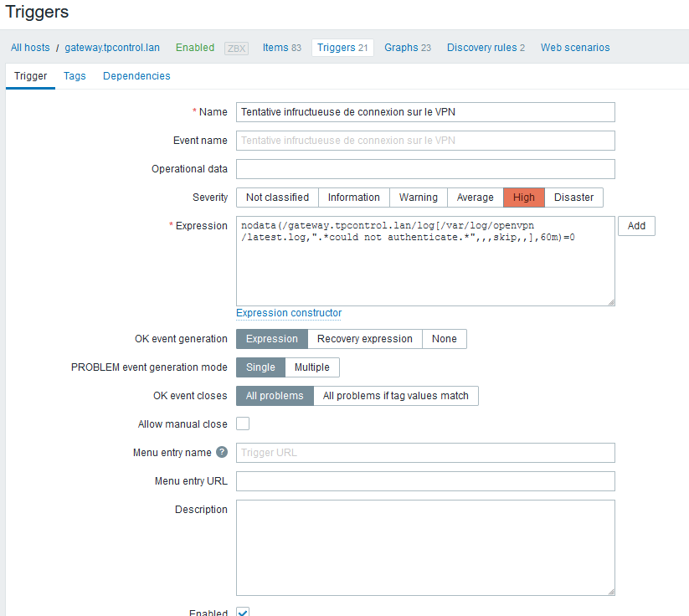Click the ZBX availability badge
689x616 pixels.
coord(236,48)
